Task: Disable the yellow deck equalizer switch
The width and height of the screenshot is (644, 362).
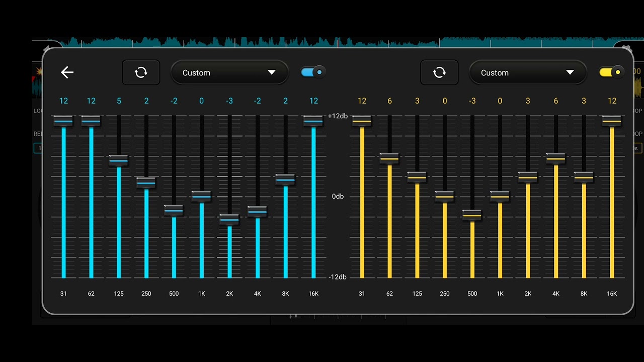Action: coord(611,72)
